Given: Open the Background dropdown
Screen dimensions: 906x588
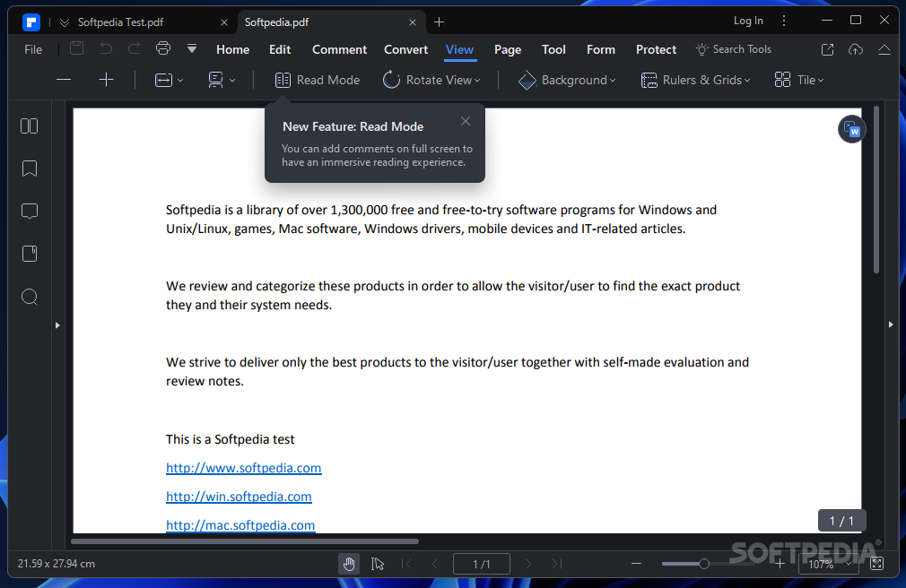Looking at the screenshot, I should (567, 81).
